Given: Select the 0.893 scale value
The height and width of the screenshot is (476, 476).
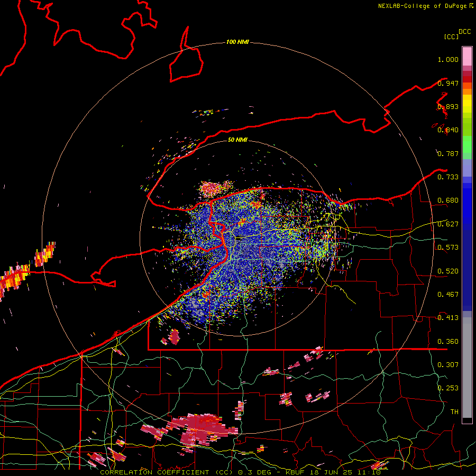Looking at the screenshot, I should point(448,106).
